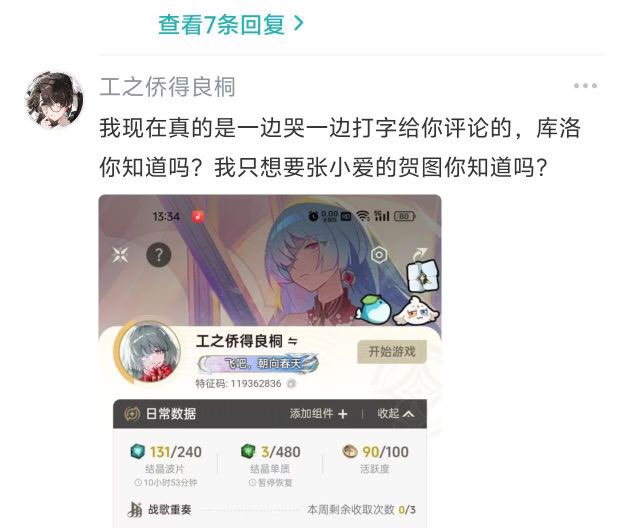Click the four-point star icon in game card
630x528 pixels.
(120, 254)
